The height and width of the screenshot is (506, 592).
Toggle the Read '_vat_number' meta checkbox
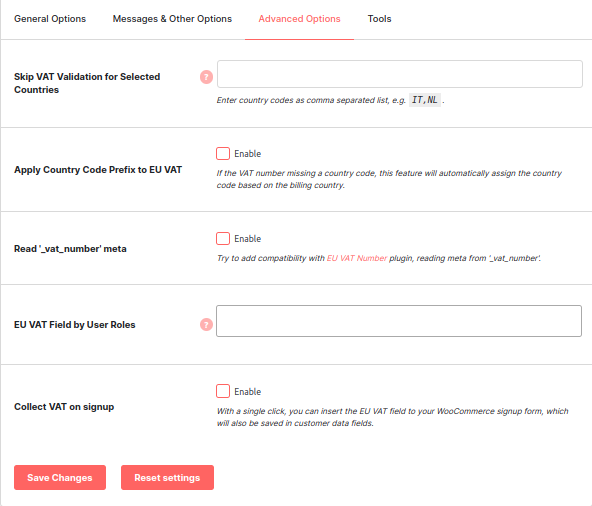coord(223,239)
